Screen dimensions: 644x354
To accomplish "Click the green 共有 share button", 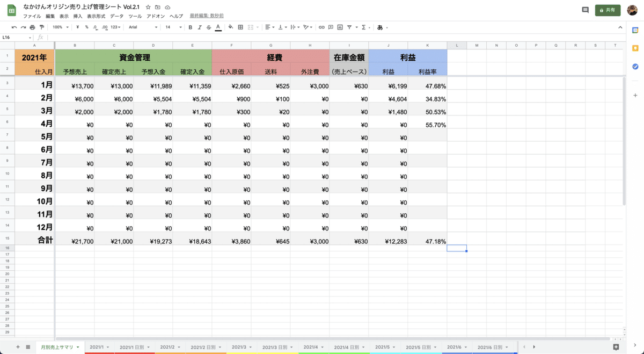I will (608, 10).
